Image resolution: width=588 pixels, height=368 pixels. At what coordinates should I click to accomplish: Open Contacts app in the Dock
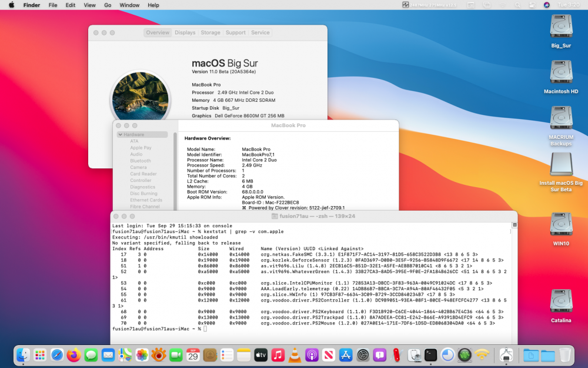click(x=210, y=355)
